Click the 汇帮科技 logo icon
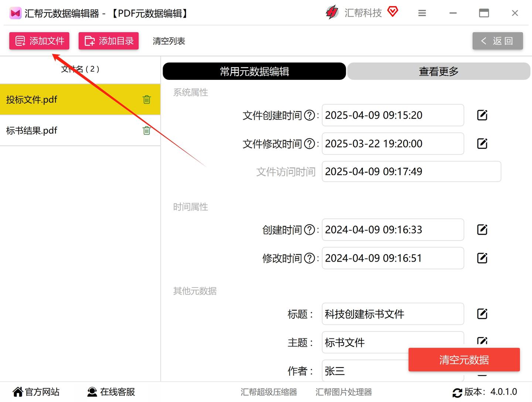Image resolution: width=532 pixels, height=402 pixels. pos(332,13)
